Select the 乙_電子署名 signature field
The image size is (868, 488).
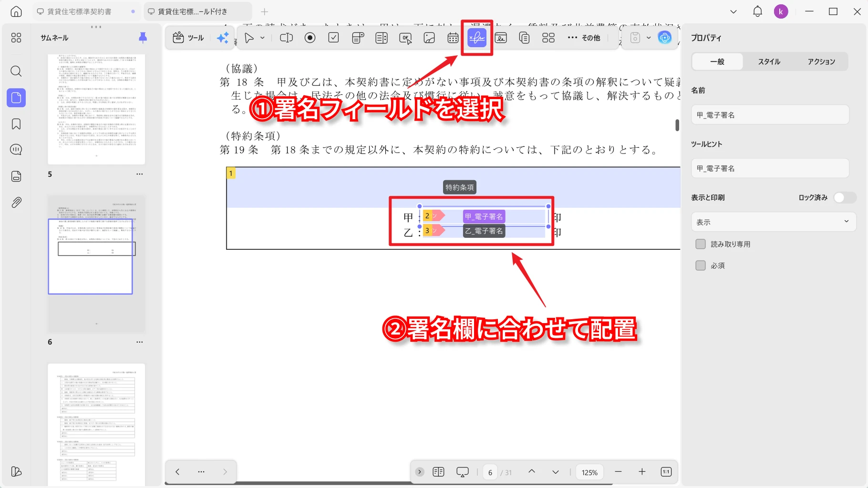point(484,231)
